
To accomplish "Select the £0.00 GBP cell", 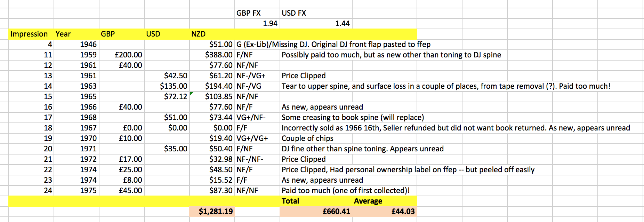I will (x=122, y=128).
